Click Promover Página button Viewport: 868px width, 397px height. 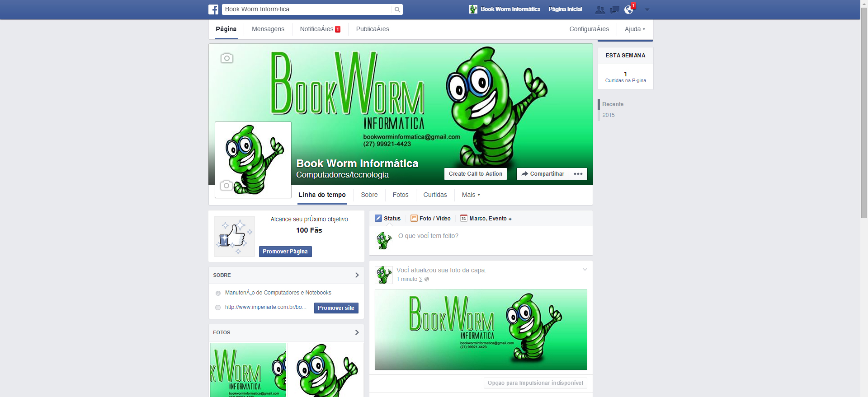(x=285, y=252)
